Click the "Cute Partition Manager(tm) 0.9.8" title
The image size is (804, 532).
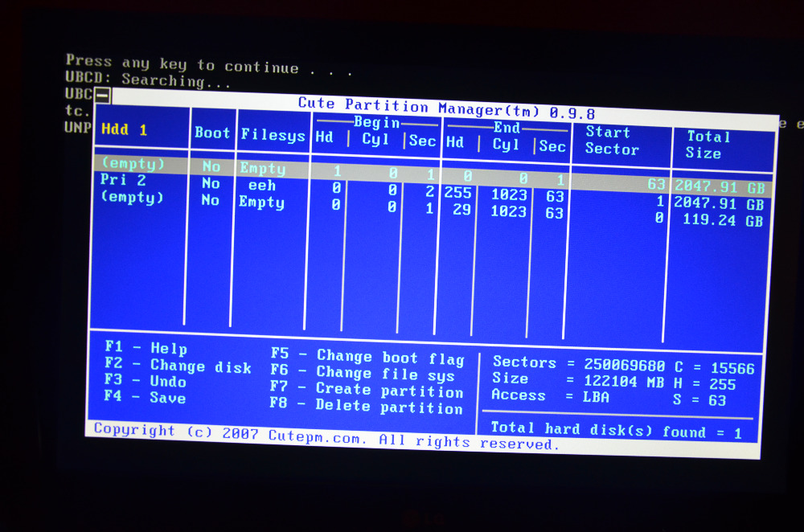pyautogui.click(x=446, y=108)
